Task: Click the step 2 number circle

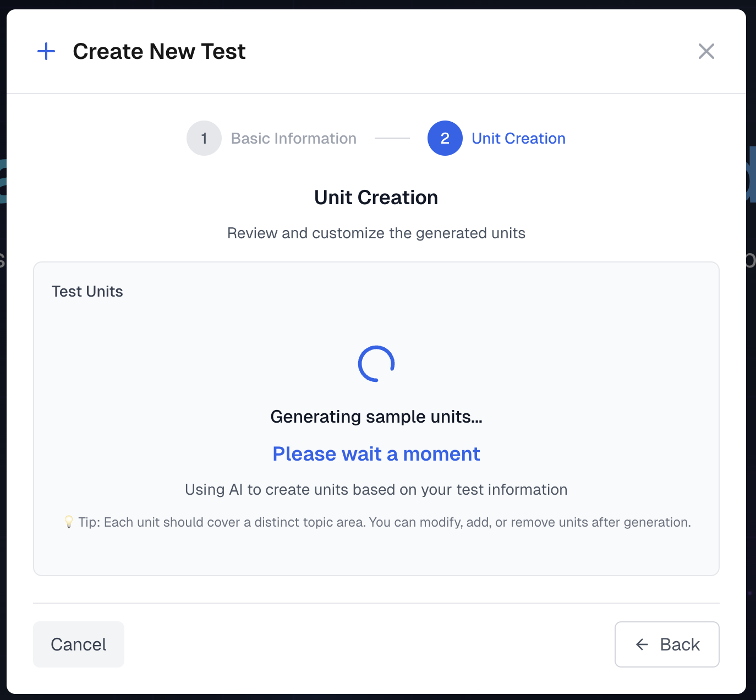Action: point(445,138)
